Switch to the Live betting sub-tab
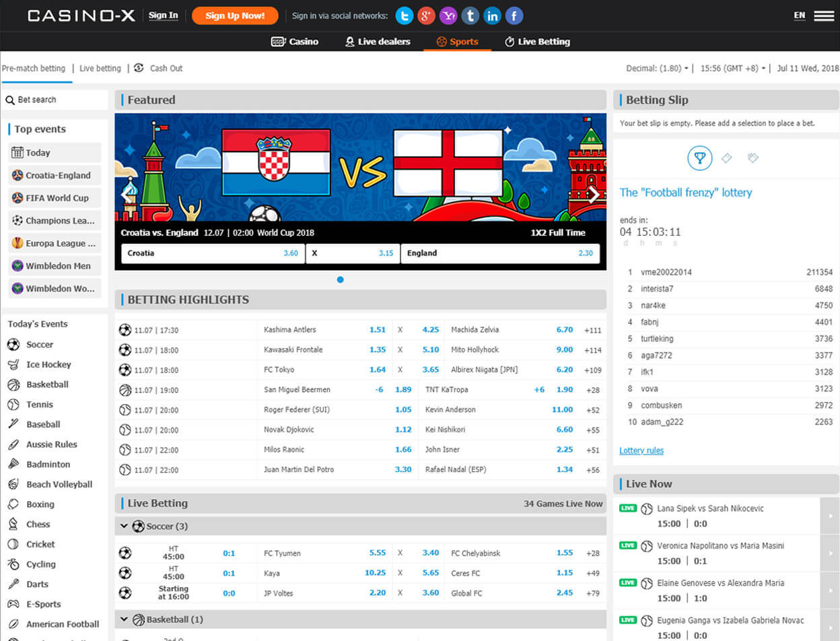Image resolution: width=840 pixels, height=641 pixels. pyautogui.click(x=100, y=68)
